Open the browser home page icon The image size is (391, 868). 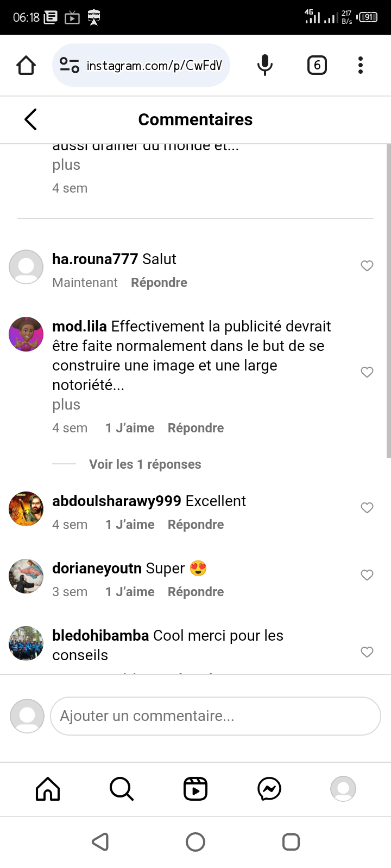point(26,65)
